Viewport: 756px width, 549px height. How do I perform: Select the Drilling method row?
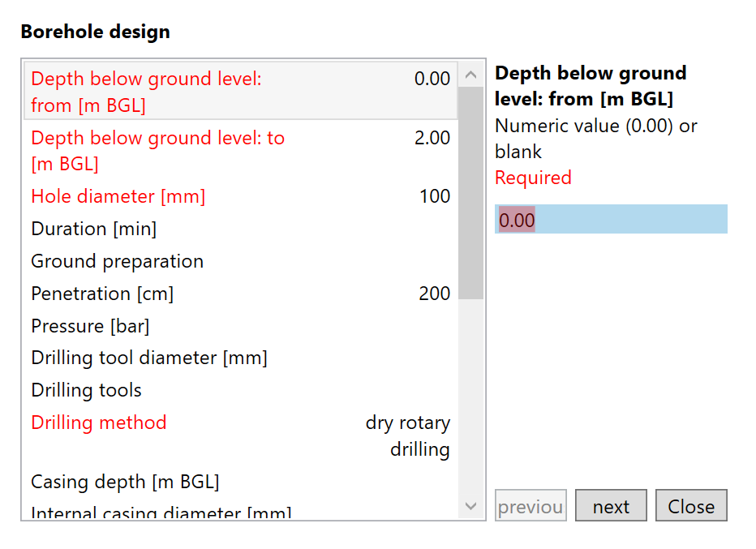(240, 435)
